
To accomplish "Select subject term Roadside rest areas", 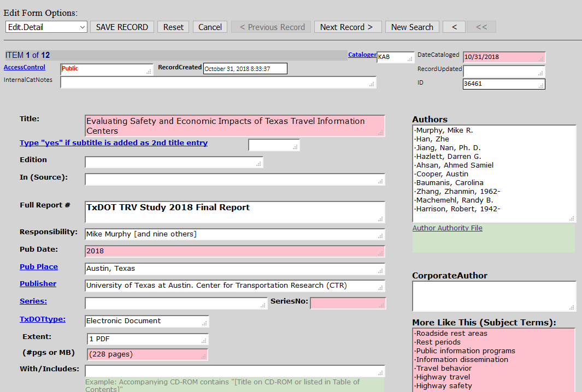I will (451, 334).
